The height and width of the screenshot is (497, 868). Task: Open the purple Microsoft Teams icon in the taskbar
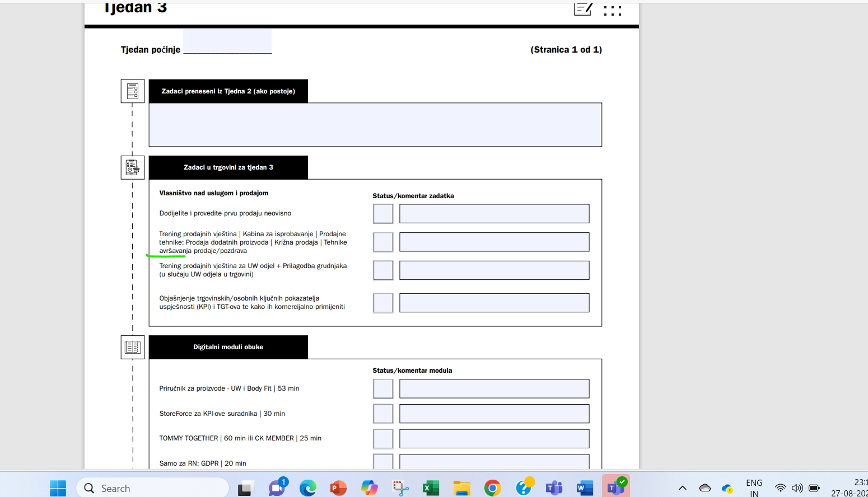click(x=554, y=488)
